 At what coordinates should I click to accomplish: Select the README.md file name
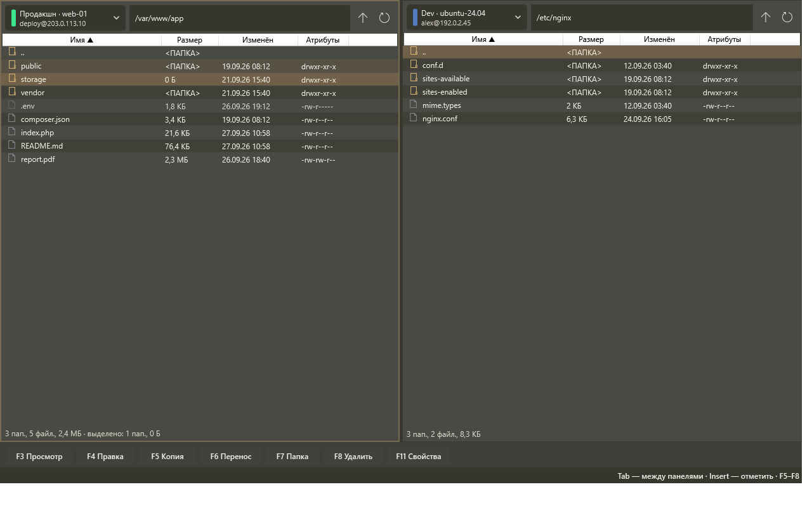point(42,146)
